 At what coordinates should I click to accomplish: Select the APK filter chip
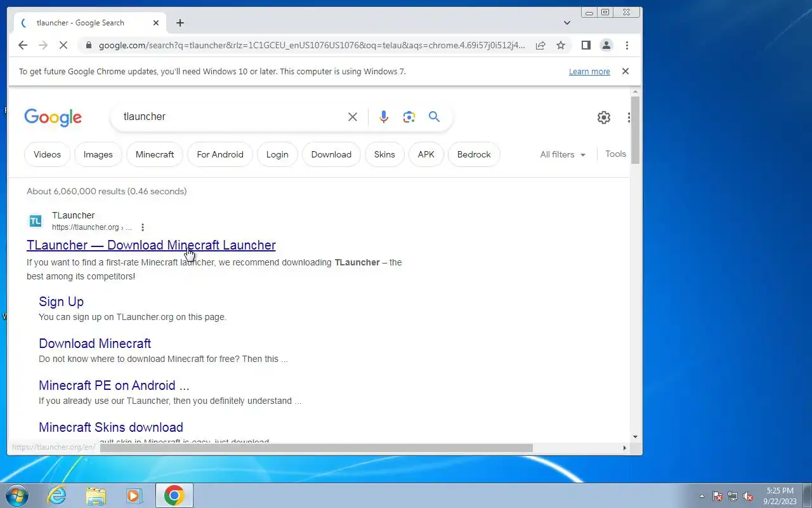tap(426, 154)
